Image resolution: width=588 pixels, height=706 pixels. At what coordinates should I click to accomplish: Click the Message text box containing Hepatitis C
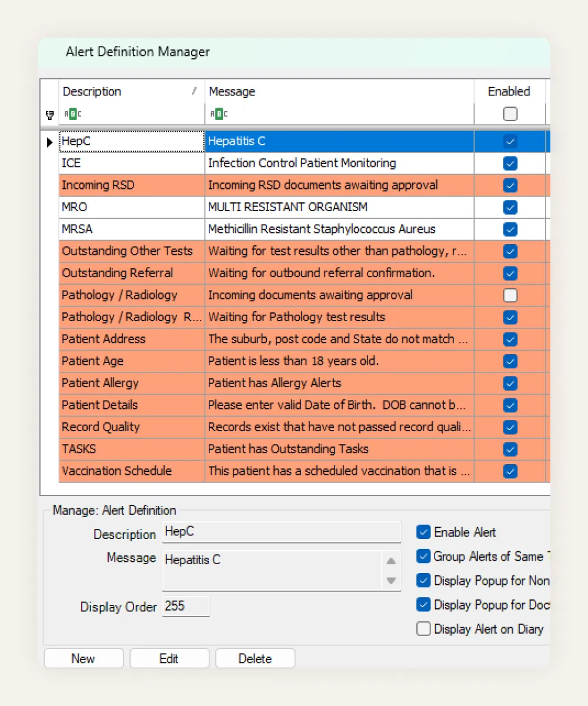pos(272,570)
